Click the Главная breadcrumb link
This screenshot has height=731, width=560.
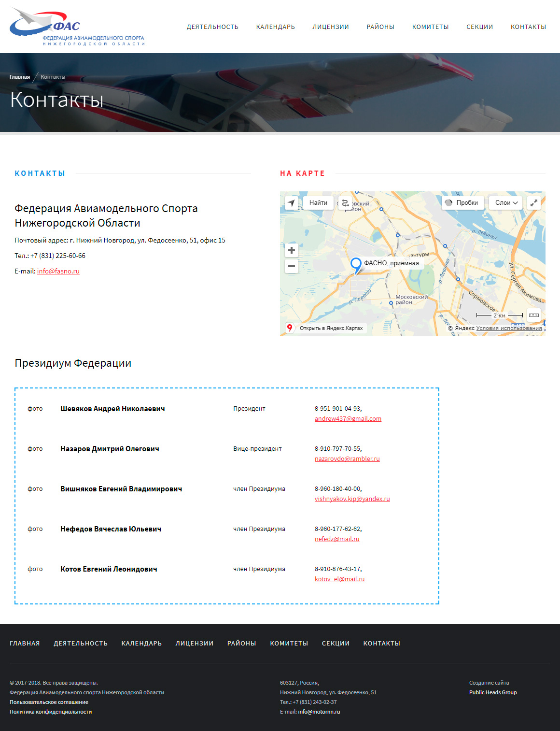pos(20,77)
